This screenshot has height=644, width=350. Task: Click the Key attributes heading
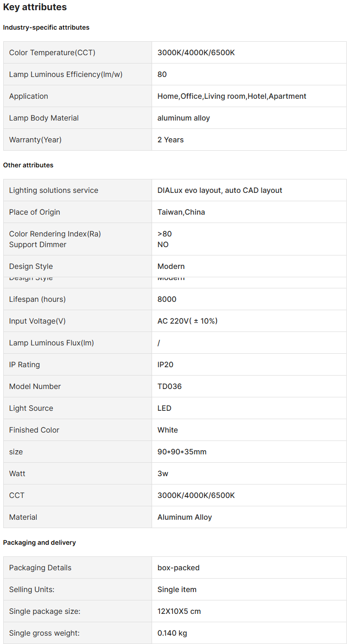click(35, 7)
